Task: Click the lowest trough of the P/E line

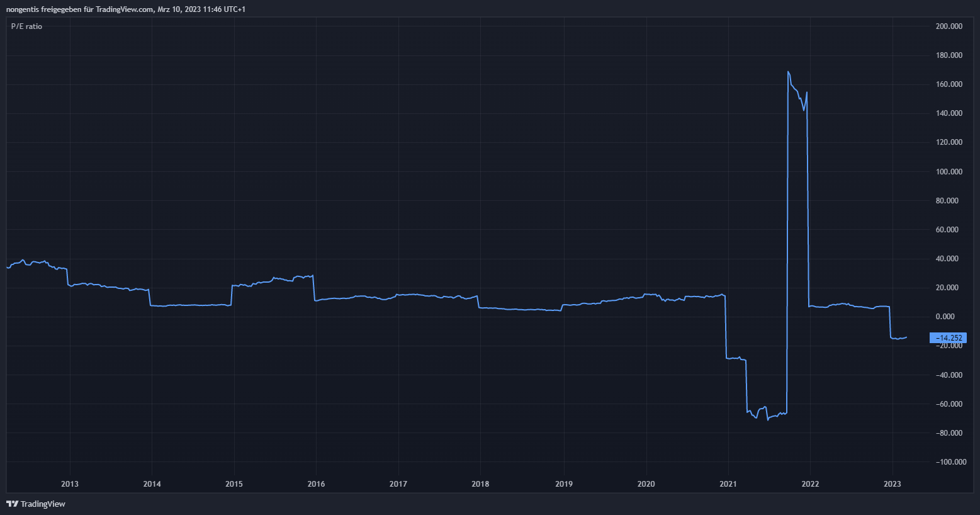Action: point(768,419)
